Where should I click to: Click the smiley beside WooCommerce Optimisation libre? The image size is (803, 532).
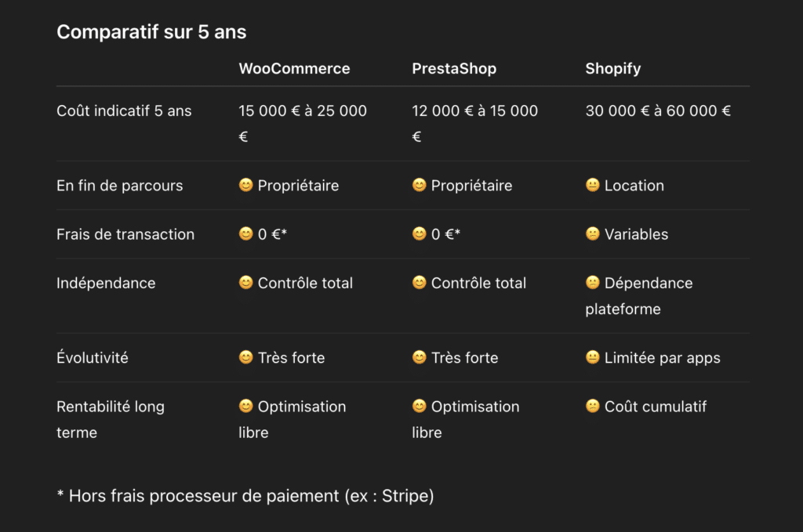(x=246, y=407)
